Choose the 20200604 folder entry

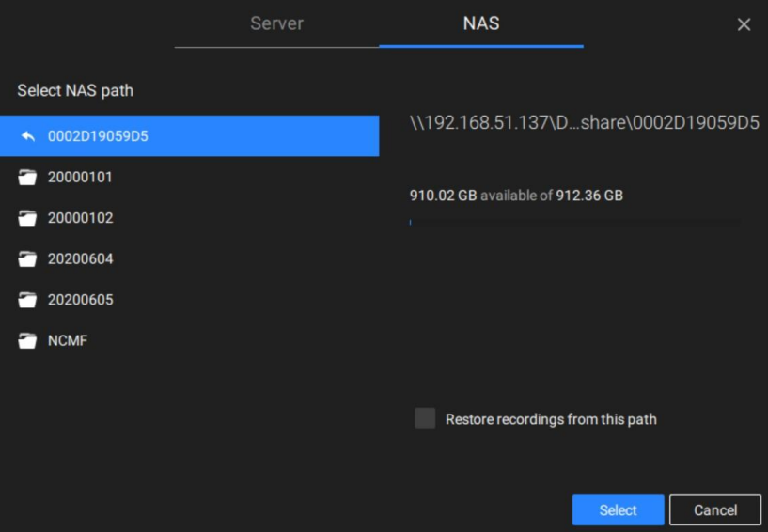(80, 259)
